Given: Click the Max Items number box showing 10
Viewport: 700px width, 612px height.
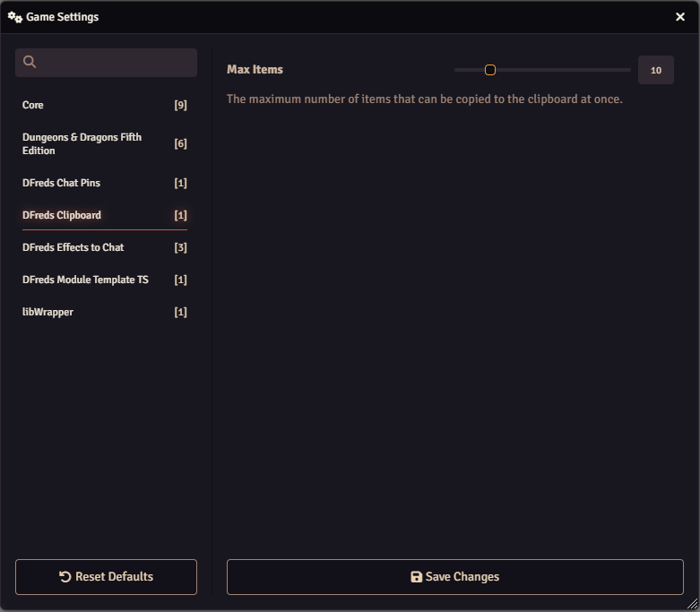Looking at the screenshot, I should tap(655, 70).
